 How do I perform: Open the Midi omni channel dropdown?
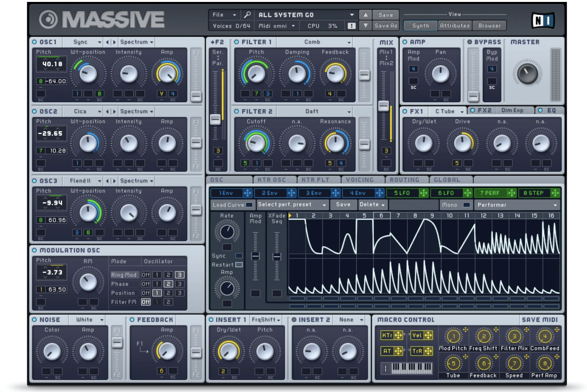277,26
